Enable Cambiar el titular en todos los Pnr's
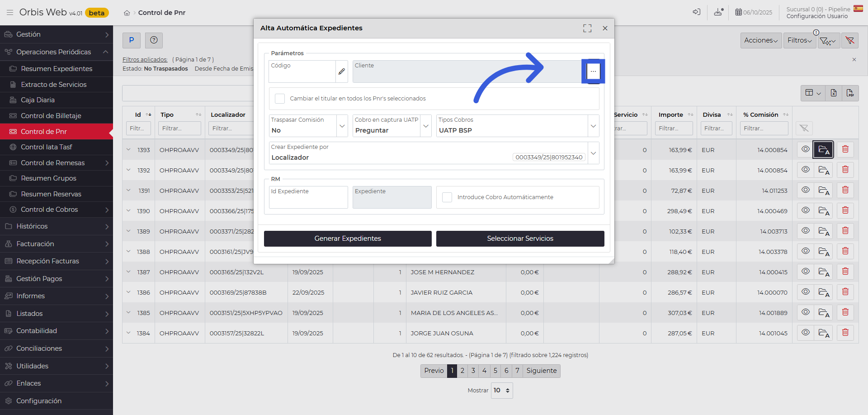868x415 pixels. pyautogui.click(x=279, y=98)
